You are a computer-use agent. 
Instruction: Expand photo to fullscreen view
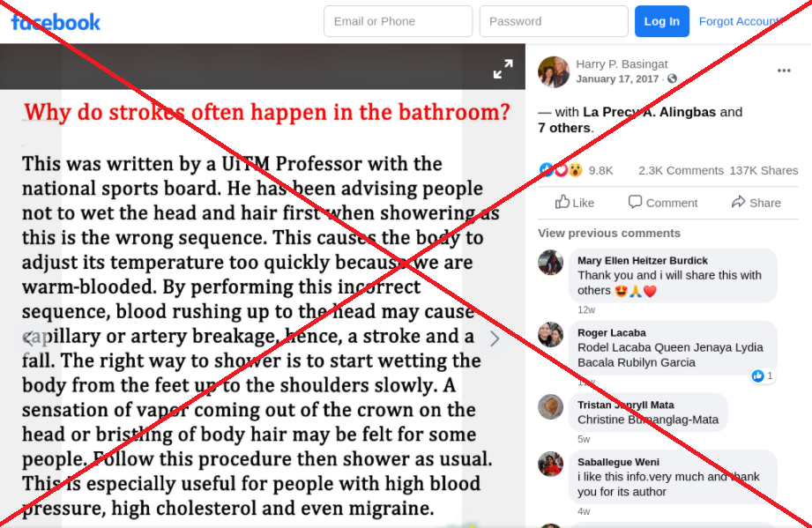pyautogui.click(x=503, y=69)
